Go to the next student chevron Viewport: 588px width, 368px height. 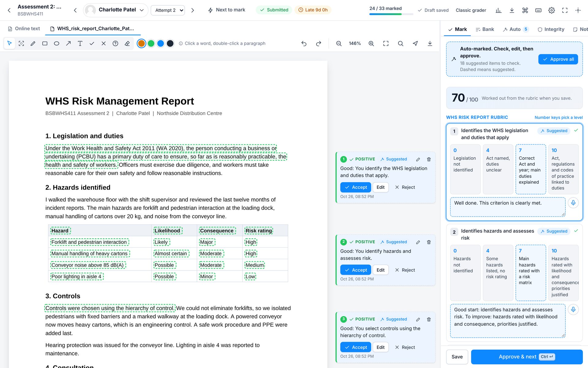click(x=193, y=10)
